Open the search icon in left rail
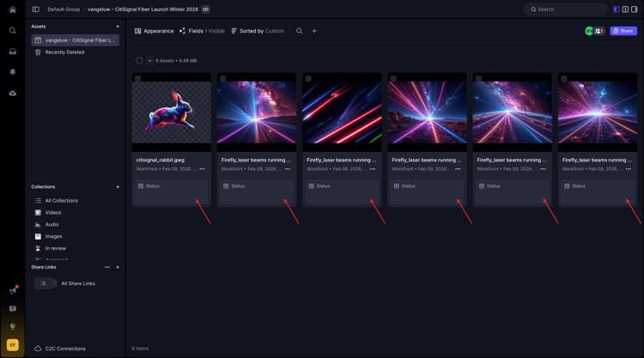The height and width of the screenshot is (358, 644). (x=13, y=30)
